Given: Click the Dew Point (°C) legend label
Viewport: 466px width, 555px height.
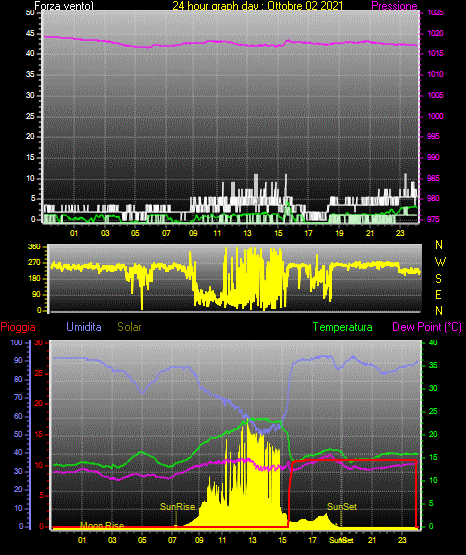Looking at the screenshot, I should [x=427, y=327].
